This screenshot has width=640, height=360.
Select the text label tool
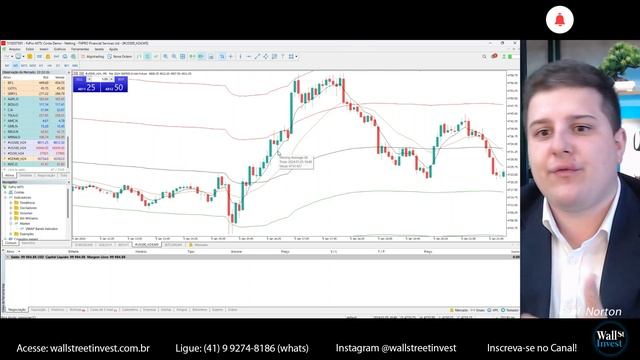click(283, 57)
